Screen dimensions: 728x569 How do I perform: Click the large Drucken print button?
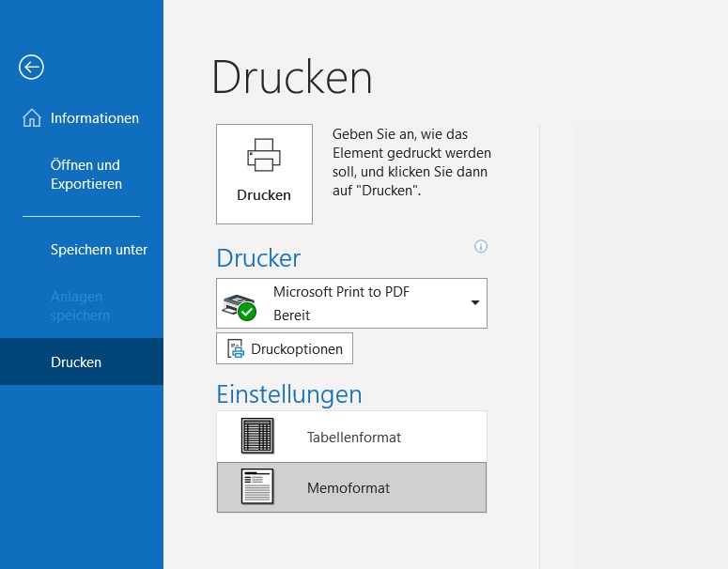(264, 174)
